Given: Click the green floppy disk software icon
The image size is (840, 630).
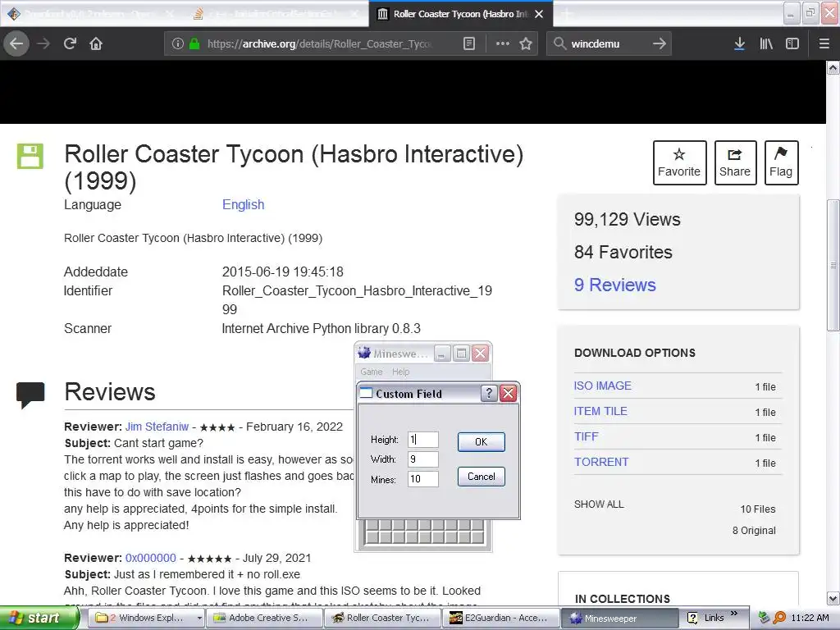Looking at the screenshot, I should [30, 156].
